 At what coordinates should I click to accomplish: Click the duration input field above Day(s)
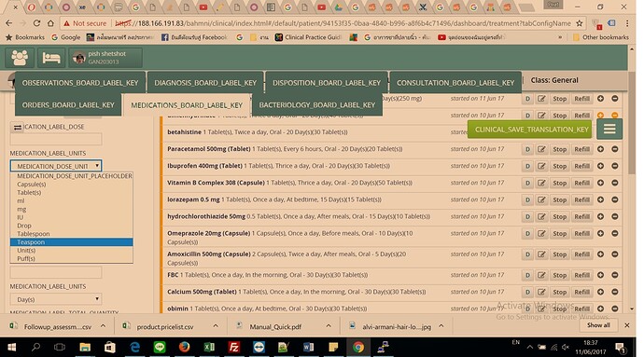tap(56, 272)
